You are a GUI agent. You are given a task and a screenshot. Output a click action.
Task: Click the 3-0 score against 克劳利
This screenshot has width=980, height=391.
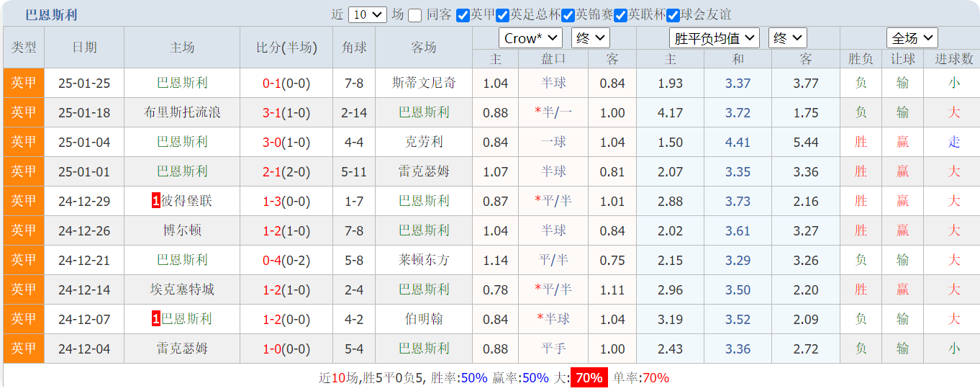point(271,142)
